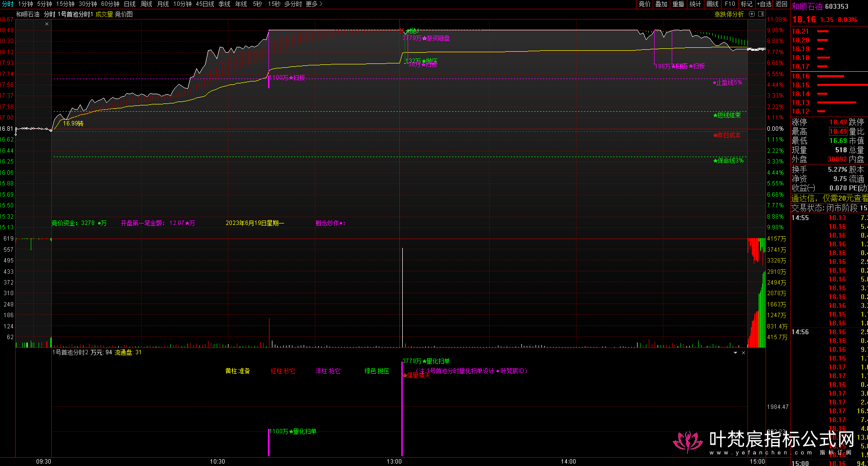Expand the 更多 periods menu
Screen dimensions: 868x466
coord(314,4)
